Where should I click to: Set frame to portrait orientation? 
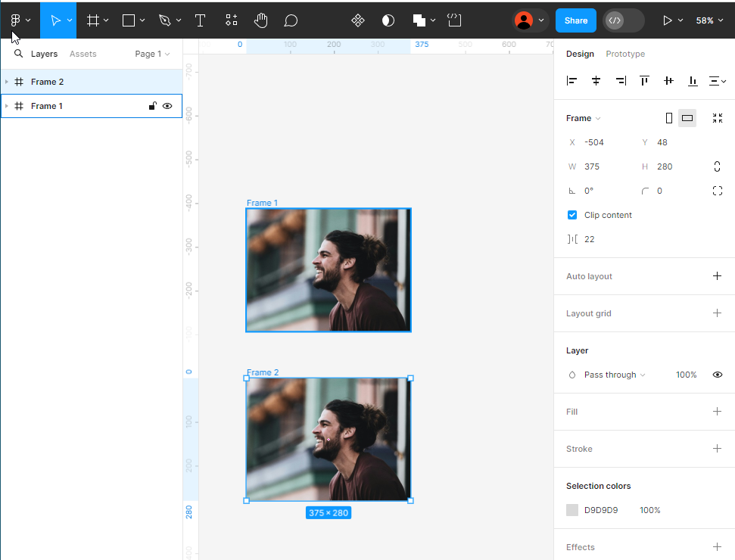click(669, 118)
